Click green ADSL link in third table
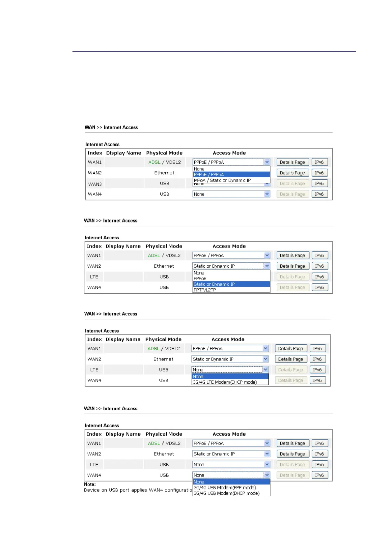This screenshot has width=392, height=555. (154, 348)
